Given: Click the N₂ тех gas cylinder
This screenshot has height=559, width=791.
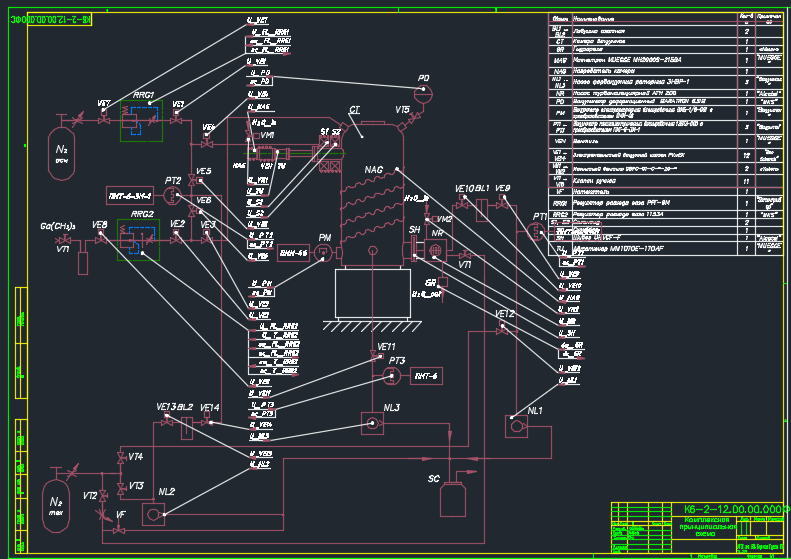Looking at the screenshot, I should 56,506.
